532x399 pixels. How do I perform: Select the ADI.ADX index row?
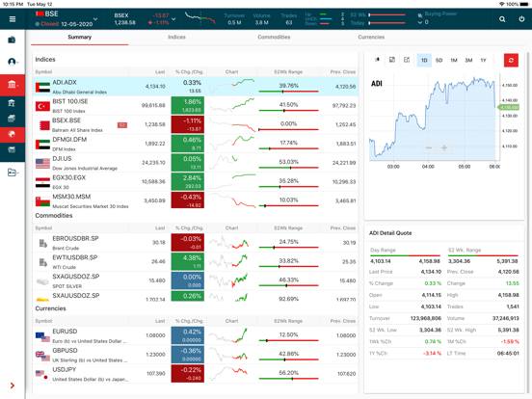click(196, 87)
